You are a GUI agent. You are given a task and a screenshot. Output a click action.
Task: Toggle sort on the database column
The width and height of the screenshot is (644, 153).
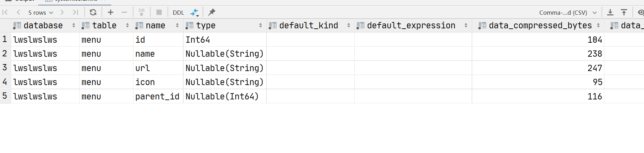tap(73, 26)
